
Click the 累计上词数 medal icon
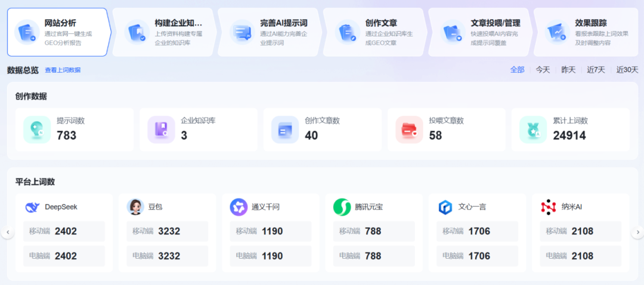[x=532, y=129]
